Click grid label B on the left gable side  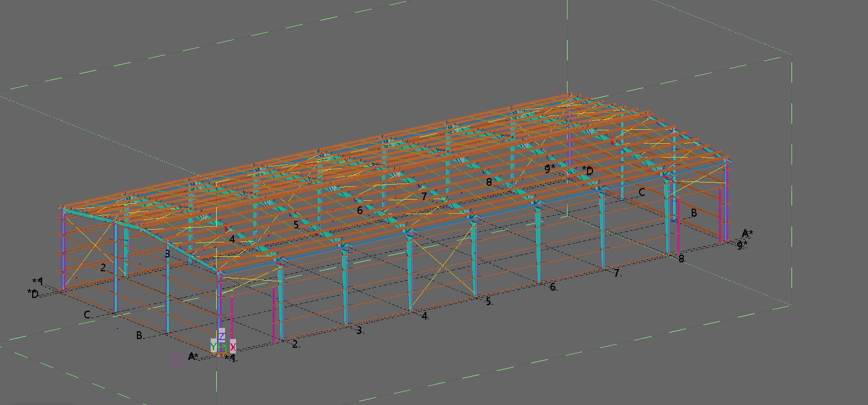(x=139, y=335)
